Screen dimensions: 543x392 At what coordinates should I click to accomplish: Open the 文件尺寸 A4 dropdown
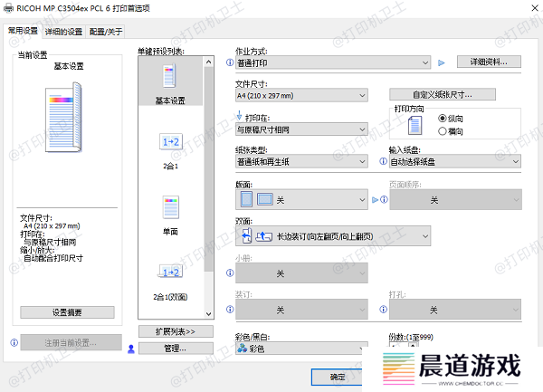(x=301, y=95)
